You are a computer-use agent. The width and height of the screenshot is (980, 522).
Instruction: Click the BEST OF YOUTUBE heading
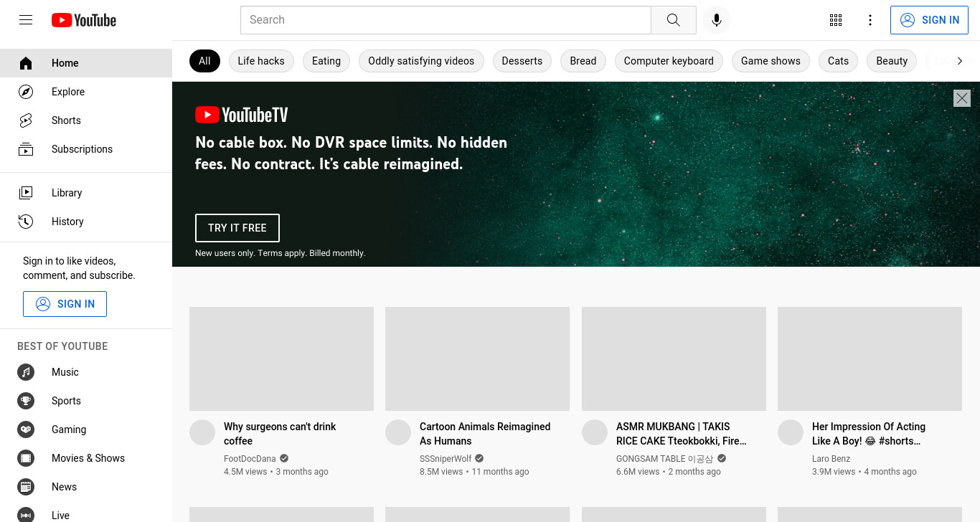point(62,346)
